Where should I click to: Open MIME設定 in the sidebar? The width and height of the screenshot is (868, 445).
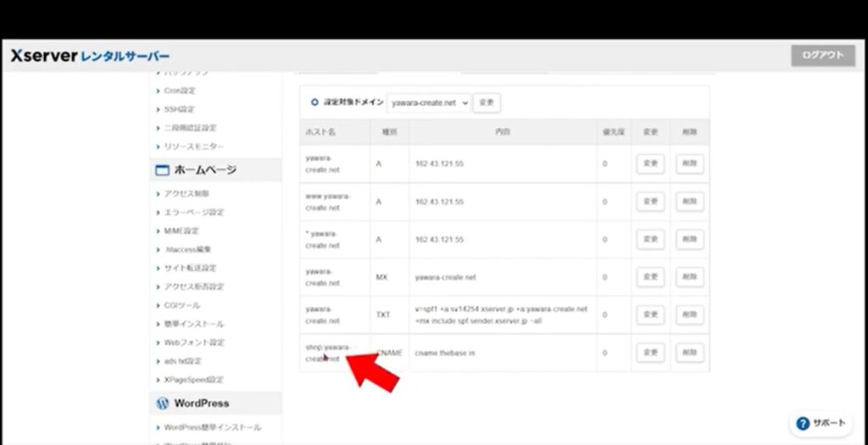(x=181, y=231)
